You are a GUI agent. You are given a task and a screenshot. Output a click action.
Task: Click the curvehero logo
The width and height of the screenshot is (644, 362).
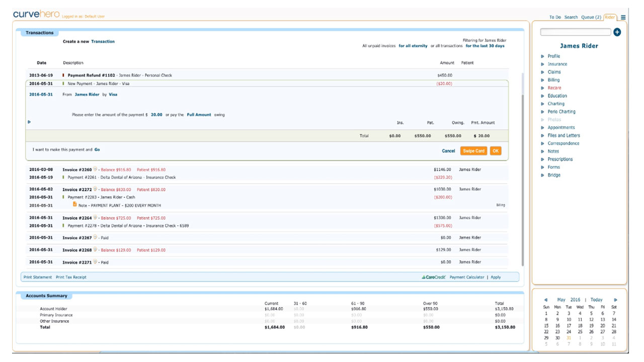point(36,15)
